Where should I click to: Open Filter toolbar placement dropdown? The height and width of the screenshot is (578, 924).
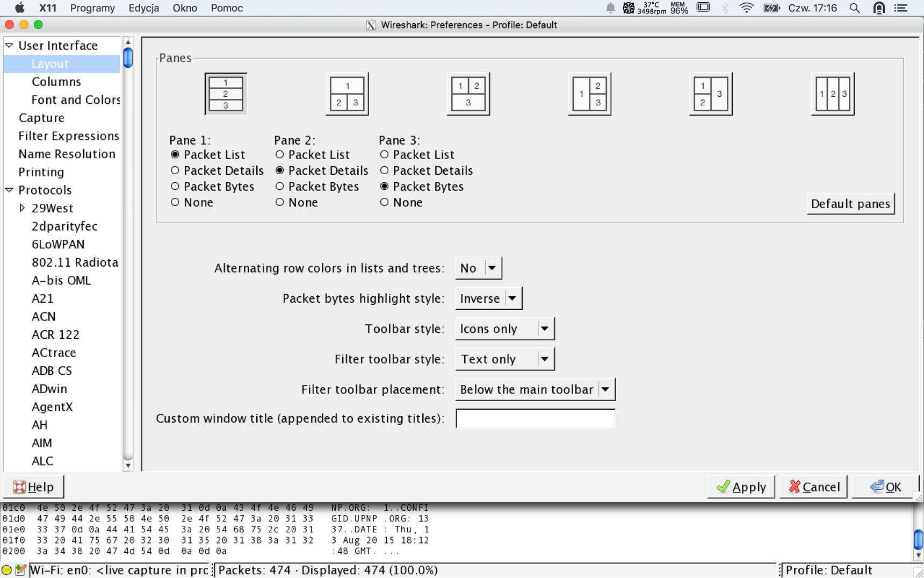coord(535,389)
